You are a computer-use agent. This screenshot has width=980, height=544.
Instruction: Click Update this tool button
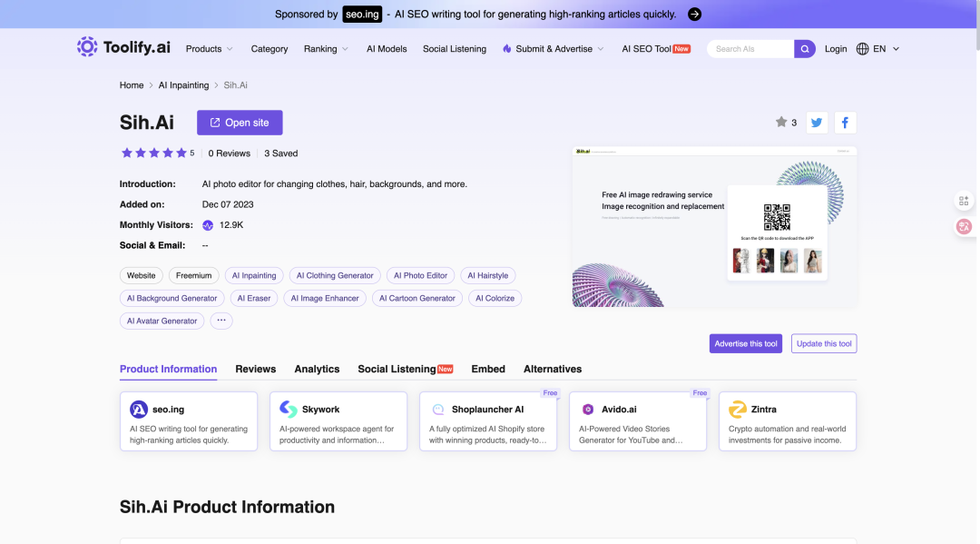click(824, 343)
